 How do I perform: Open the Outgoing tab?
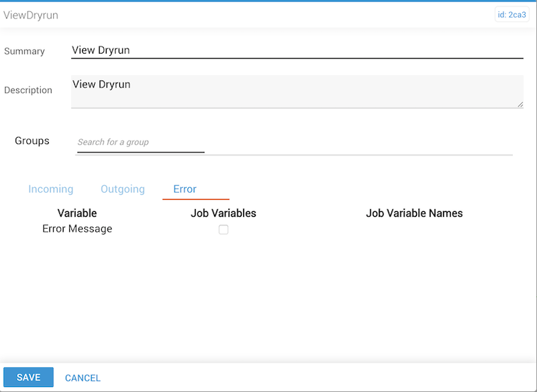[x=123, y=189]
